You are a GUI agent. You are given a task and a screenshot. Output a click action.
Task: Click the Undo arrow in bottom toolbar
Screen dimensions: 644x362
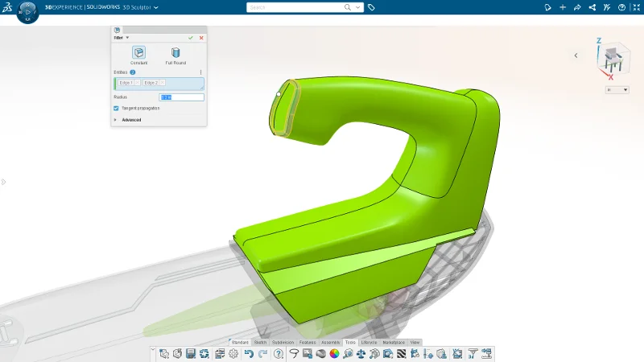[249, 353]
